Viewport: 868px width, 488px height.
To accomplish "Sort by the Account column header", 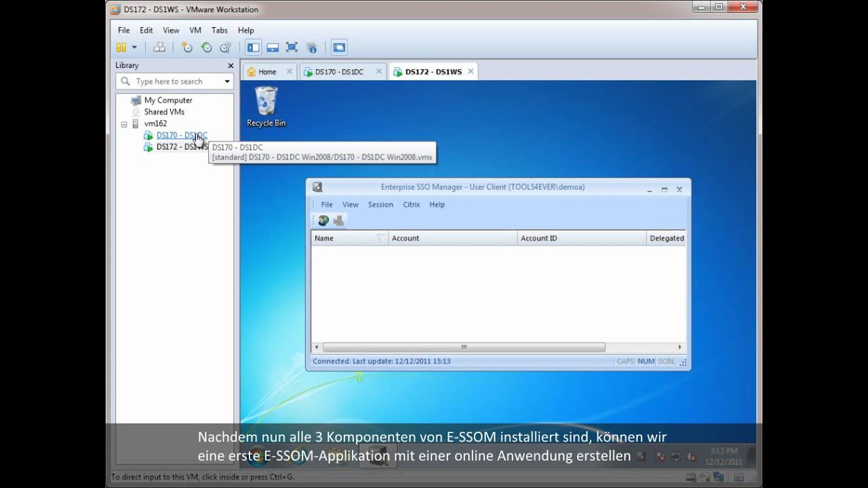I will pos(453,238).
